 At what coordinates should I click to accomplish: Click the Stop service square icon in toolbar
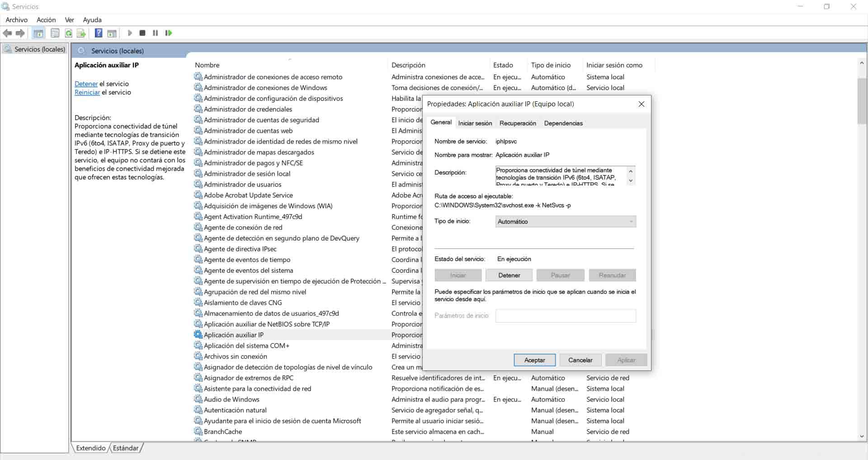pyautogui.click(x=142, y=33)
